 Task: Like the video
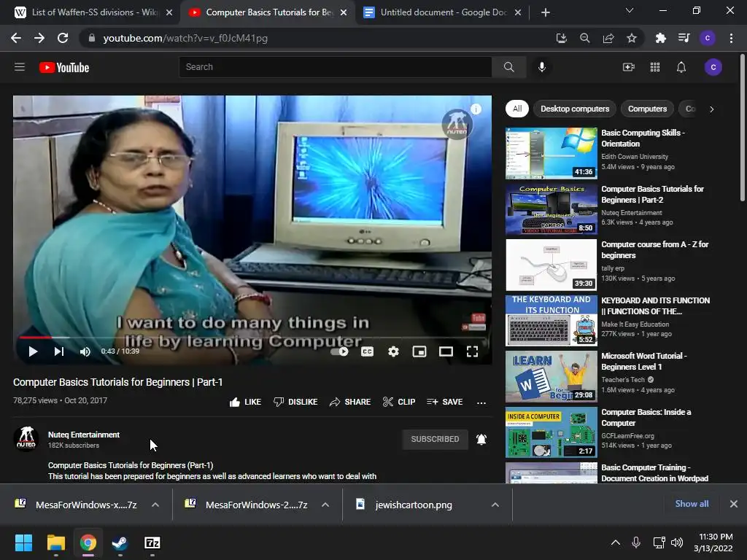pyautogui.click(x=245, y=402)
